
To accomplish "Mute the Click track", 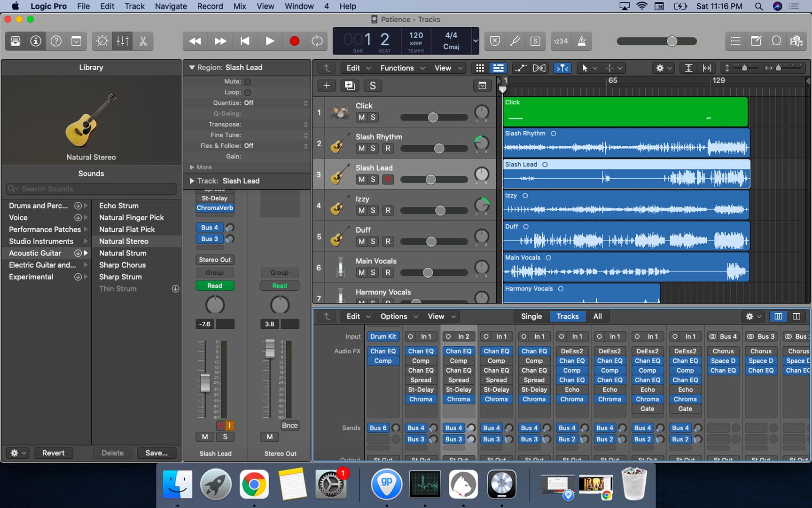I will pos(361,117).
